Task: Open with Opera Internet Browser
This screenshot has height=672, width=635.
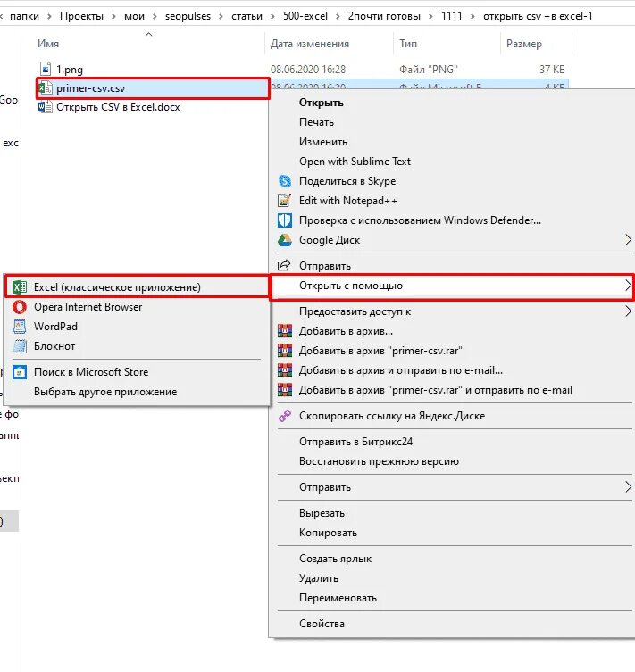Action: point(88,307)
